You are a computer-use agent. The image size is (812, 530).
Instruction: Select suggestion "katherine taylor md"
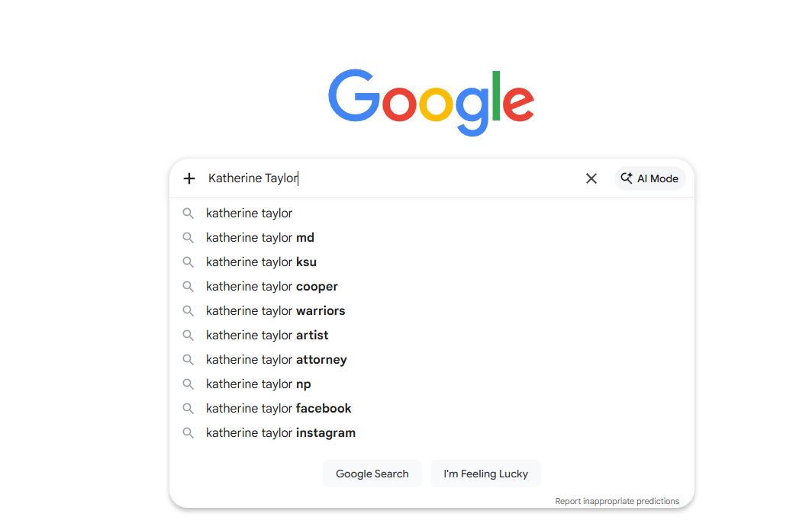(260, 238)
